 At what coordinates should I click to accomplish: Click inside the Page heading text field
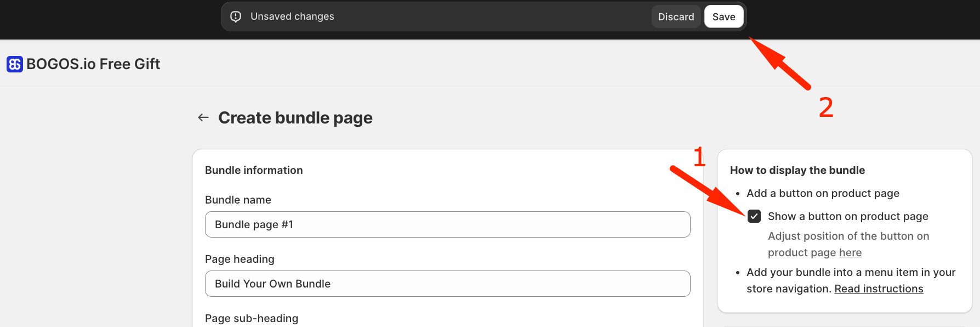(x=447, y=284)
